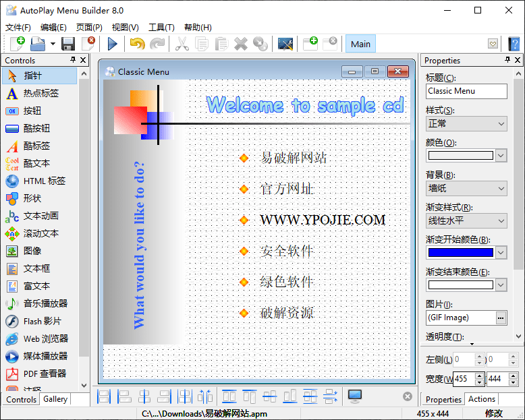
Task: Open the 帮助(H) menu
Action: 198,28
